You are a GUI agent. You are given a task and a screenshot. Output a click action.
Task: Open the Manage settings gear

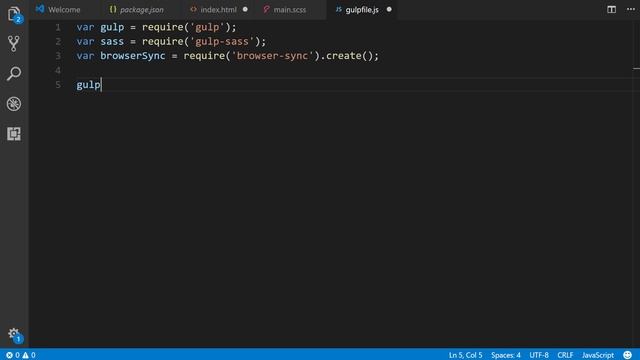(x=14, y=334)
